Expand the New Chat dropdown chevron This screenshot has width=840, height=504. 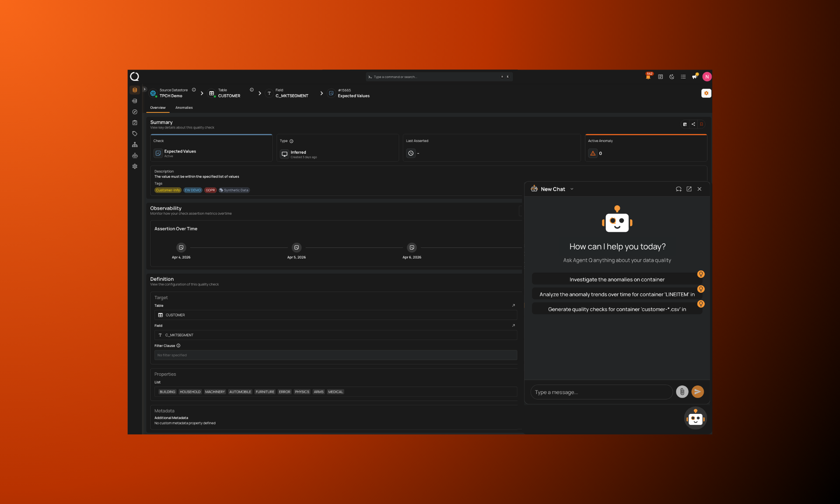tap(572, 189)
